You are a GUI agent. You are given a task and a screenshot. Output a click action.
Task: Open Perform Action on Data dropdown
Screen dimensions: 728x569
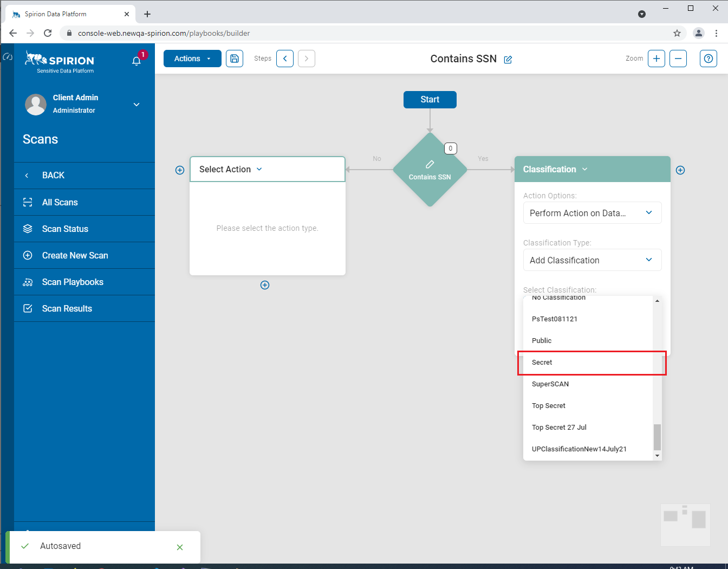click(593, 213)
